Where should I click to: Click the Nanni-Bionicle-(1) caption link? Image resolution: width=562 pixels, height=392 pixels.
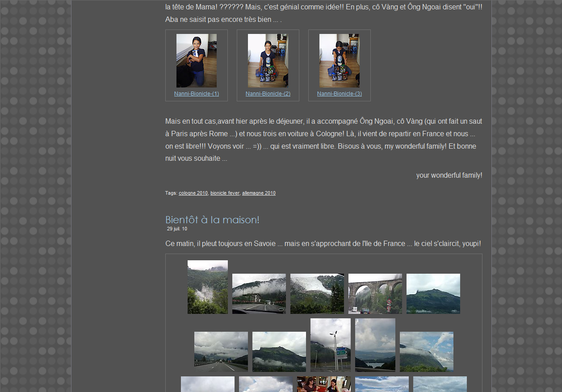click(x=197, y=94)
